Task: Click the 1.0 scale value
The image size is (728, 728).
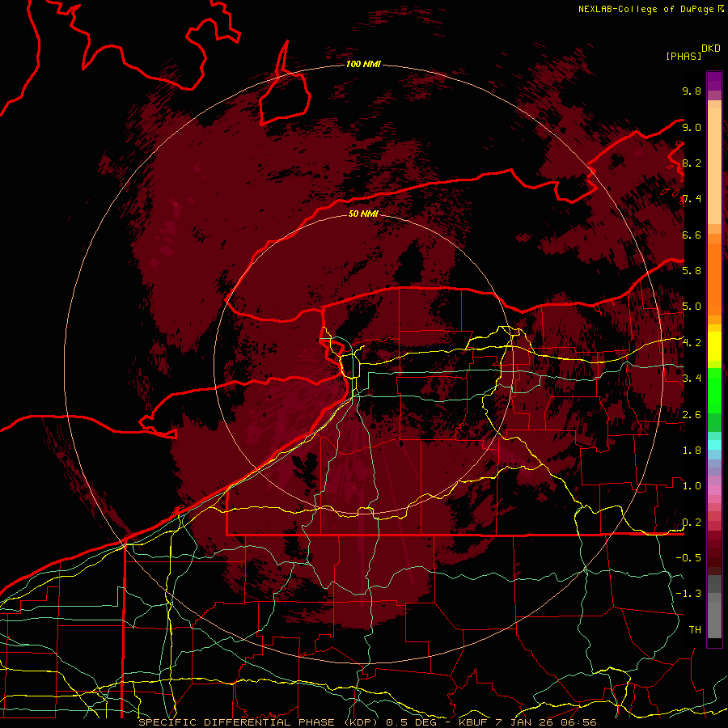Action: 692,486
